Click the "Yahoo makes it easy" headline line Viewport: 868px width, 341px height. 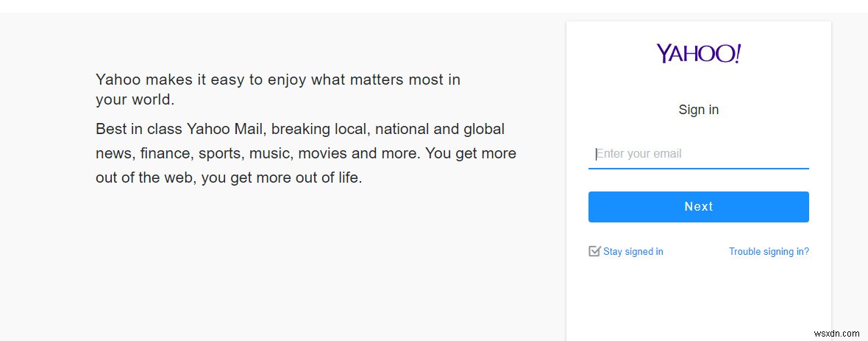click(277, 80)
